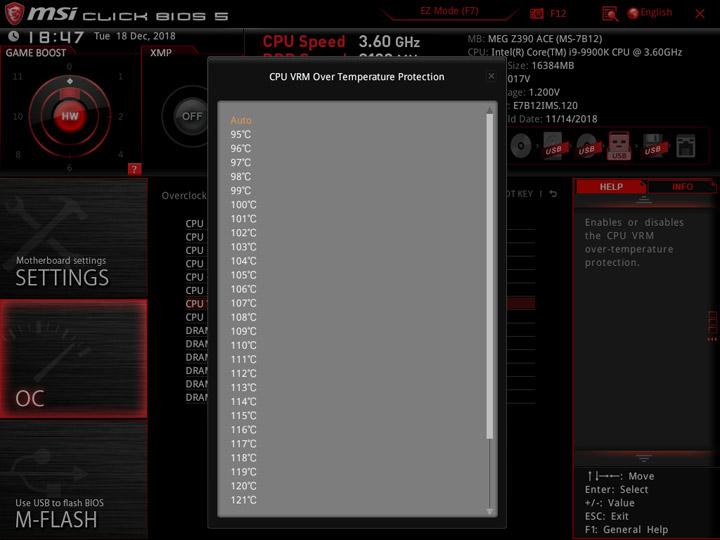Select 95°C in the list
The width and height of the screenshot is (720, 540).
(x=241, y=135)
